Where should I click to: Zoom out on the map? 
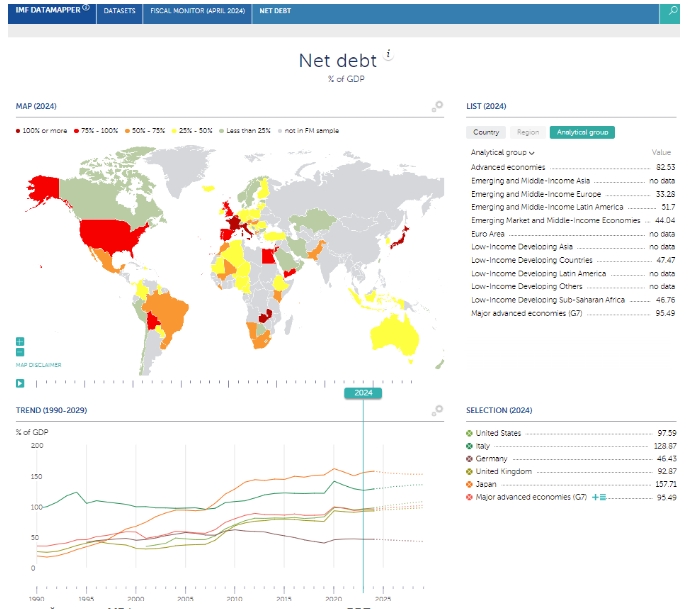point(20,352)
